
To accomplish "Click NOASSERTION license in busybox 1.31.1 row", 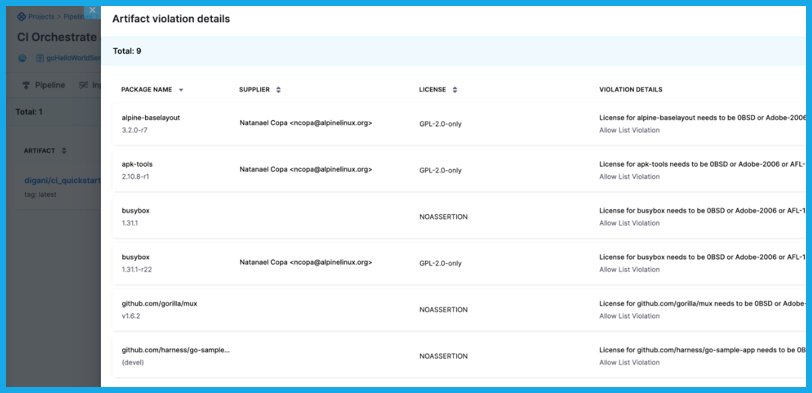I will (444, 217).
